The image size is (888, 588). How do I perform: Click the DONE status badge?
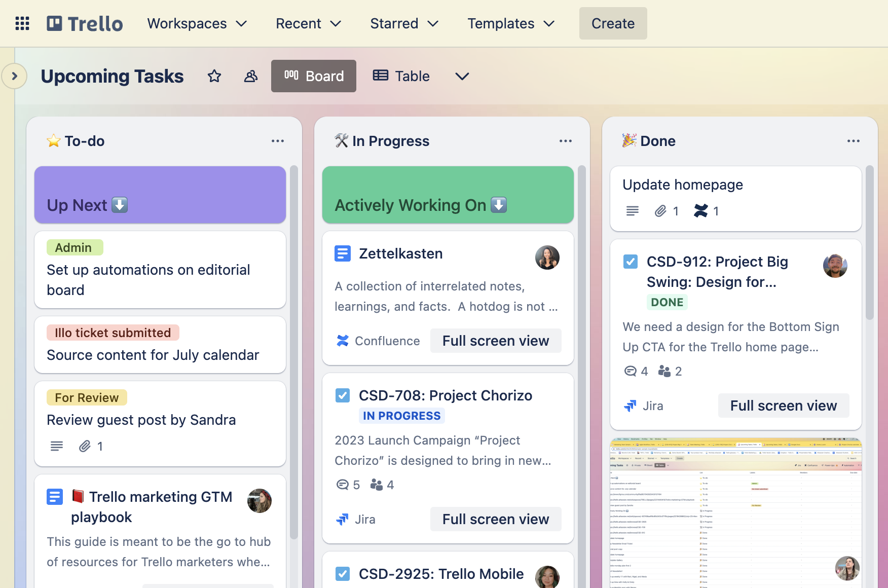(667, 302)
